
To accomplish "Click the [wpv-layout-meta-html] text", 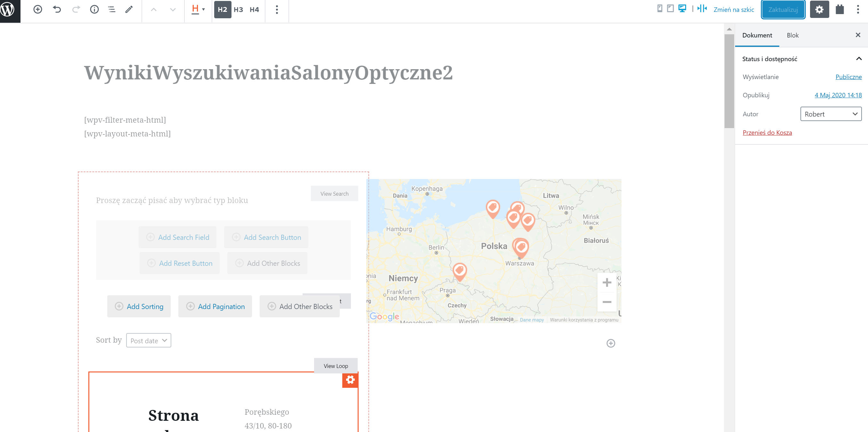I will coord(127,134).
